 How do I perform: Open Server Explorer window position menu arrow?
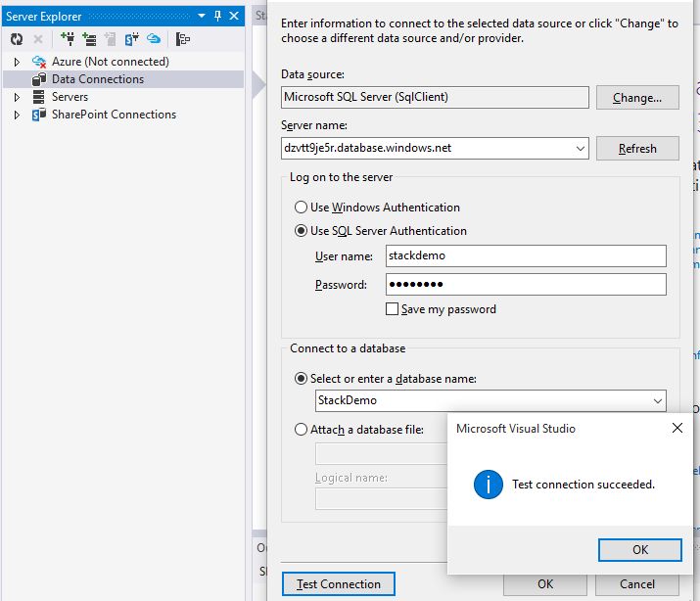(202, 16)
